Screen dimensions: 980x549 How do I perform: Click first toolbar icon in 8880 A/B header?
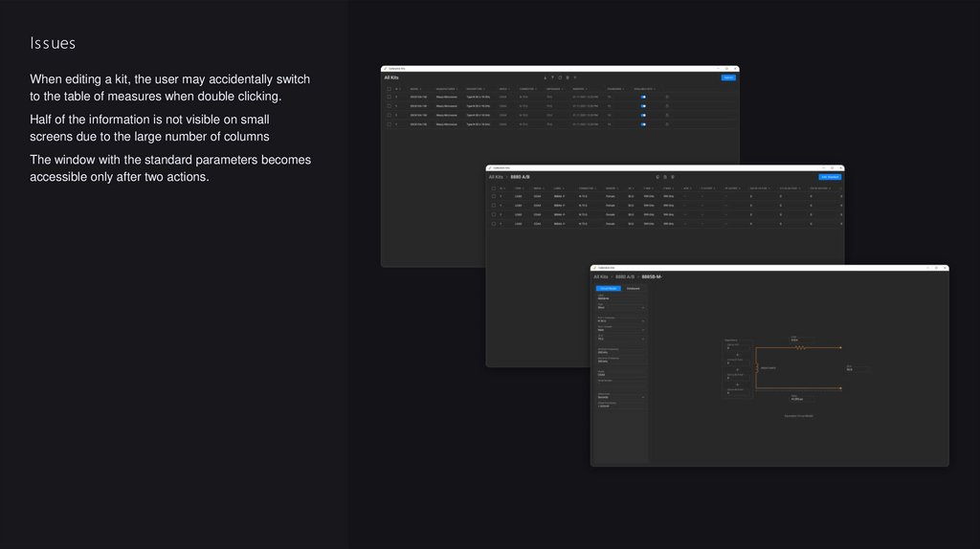coord(657,177)
